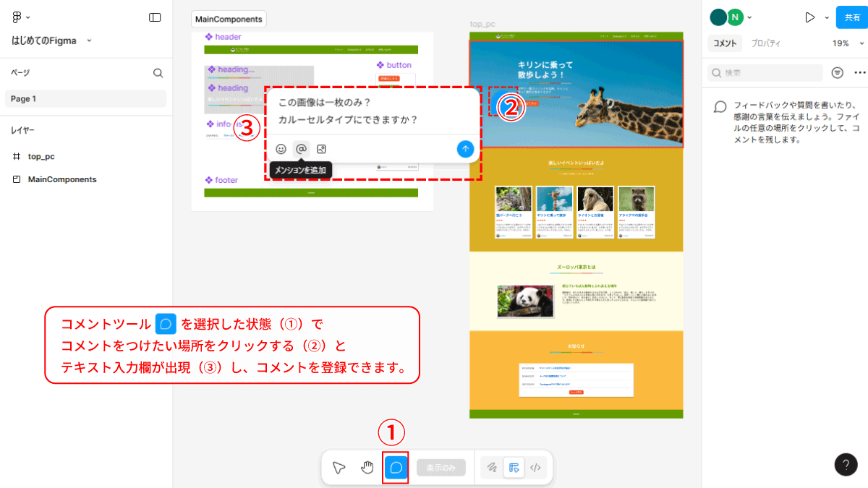Toggle the left sidebar panel
The image size is (868, 488).
tap(155, 17)
